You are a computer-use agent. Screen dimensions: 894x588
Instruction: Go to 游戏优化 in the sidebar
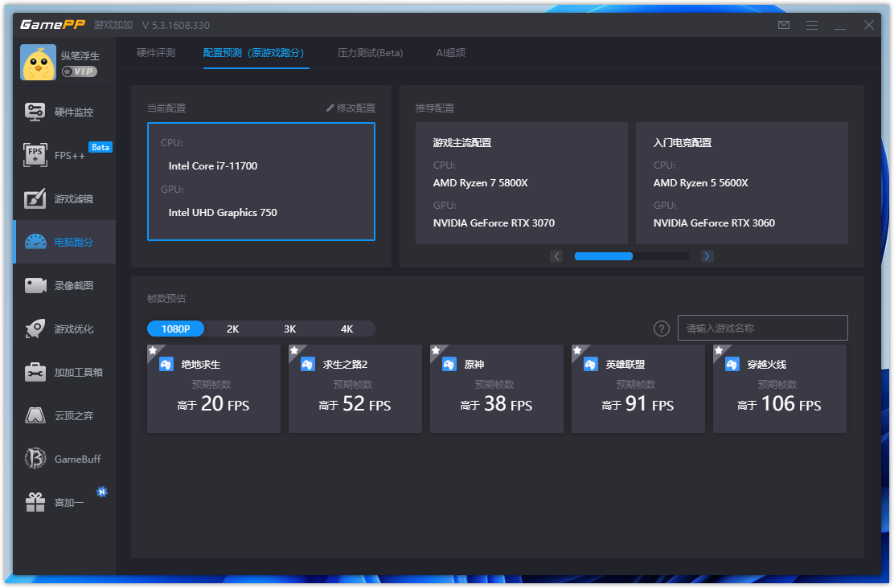pos(64,329)
